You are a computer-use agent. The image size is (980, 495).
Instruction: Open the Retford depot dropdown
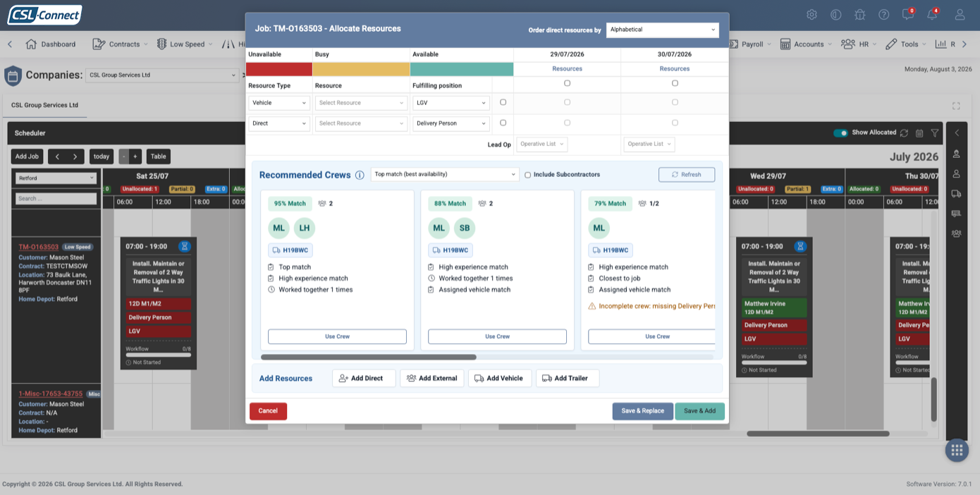tap(56, 178)
